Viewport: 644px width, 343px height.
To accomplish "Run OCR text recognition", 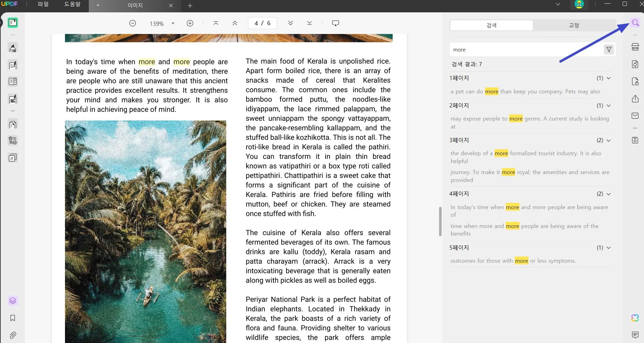I will (x=635, y=47).
